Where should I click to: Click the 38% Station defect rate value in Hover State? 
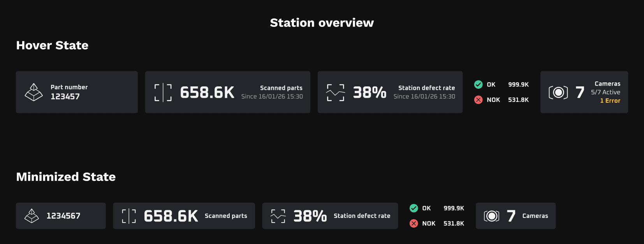point(370,93)
